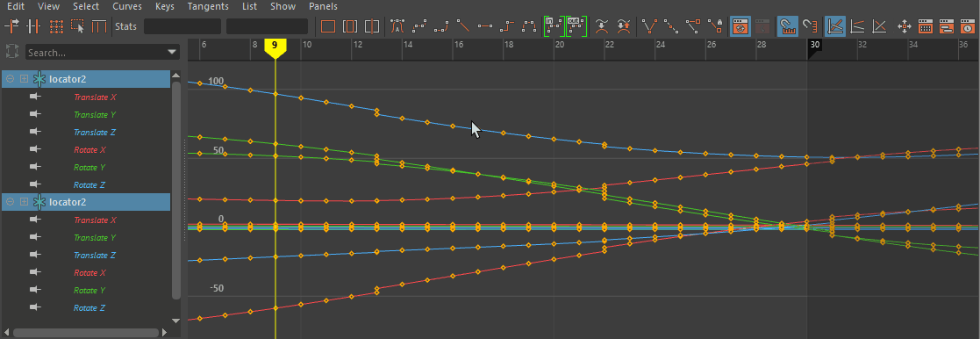The image size is (980, 339).
Task: Expand second locator2 with plus box
Action: pos(24,201)
